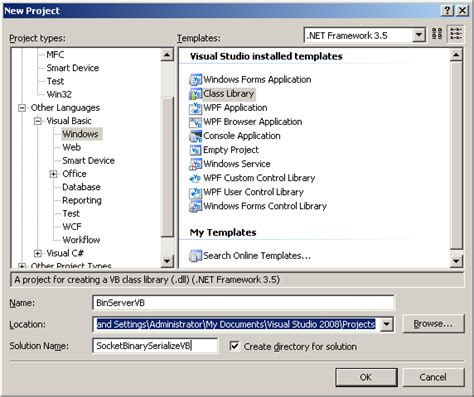
Task: Select Win32 project type
Action: pos(59,94)
